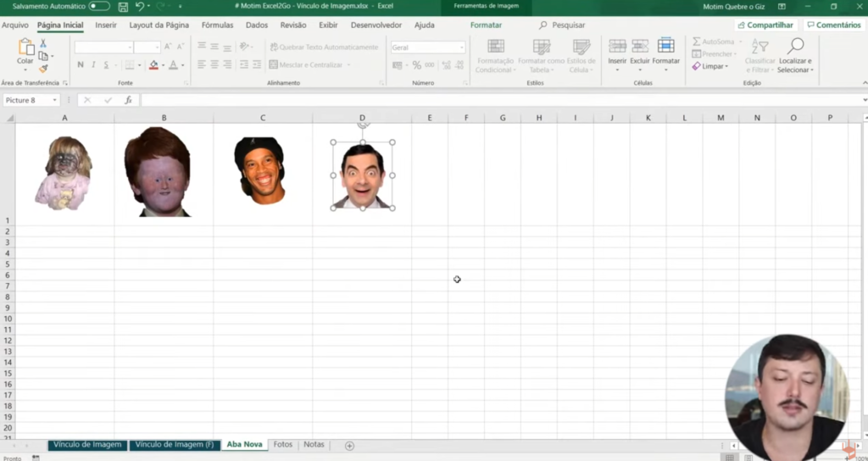The image size is (868, 461).
Task: Select the Ronaldinho picture in column C
Action: point(259,170)
